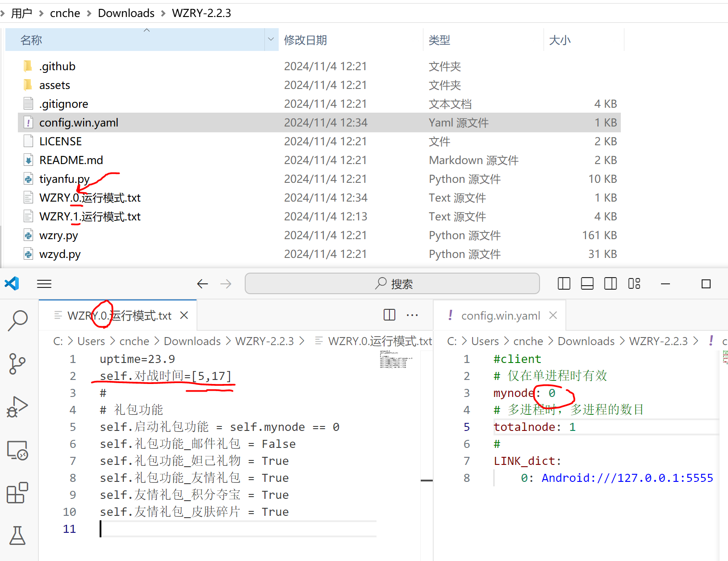Sort files by 名称 column header

pyautogui.click(x=135, y=40)
